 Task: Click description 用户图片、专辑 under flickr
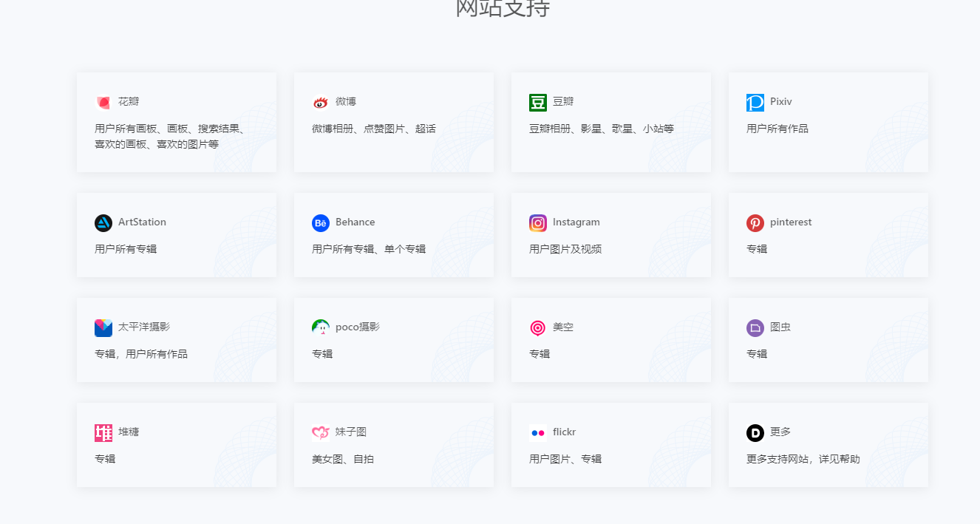coord(565,459)
